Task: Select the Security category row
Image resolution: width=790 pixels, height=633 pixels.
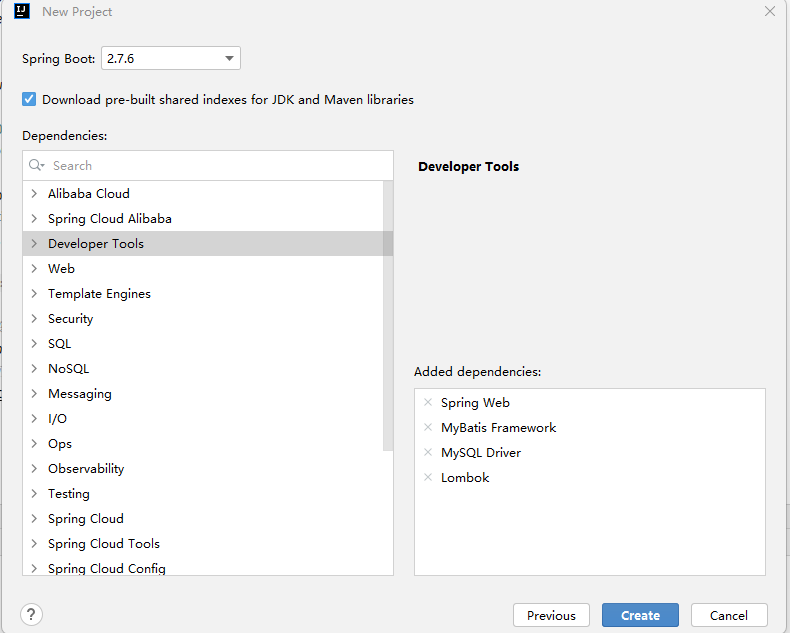Action: click(203, 319)
